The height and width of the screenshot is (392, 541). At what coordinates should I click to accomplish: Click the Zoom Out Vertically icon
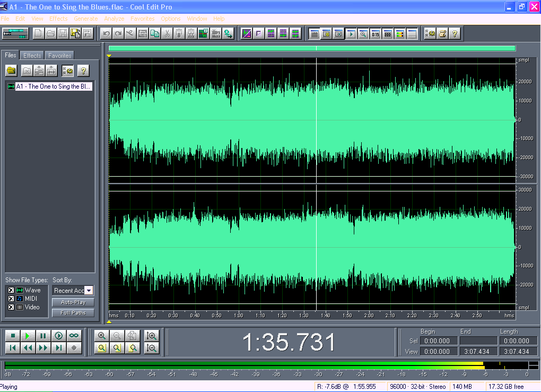click(x=152, y=348)
